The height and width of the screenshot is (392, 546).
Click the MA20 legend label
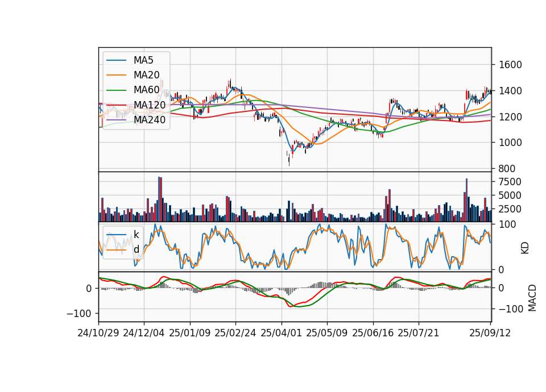tap(146, 75)
